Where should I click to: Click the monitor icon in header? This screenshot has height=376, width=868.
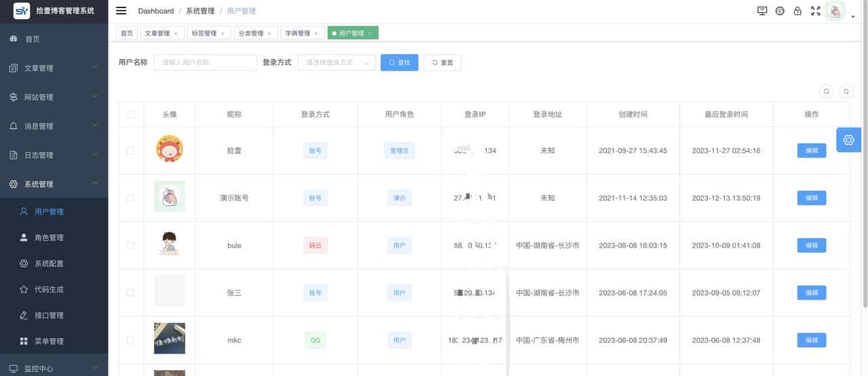pyautogui.click(x=762, y=11)
